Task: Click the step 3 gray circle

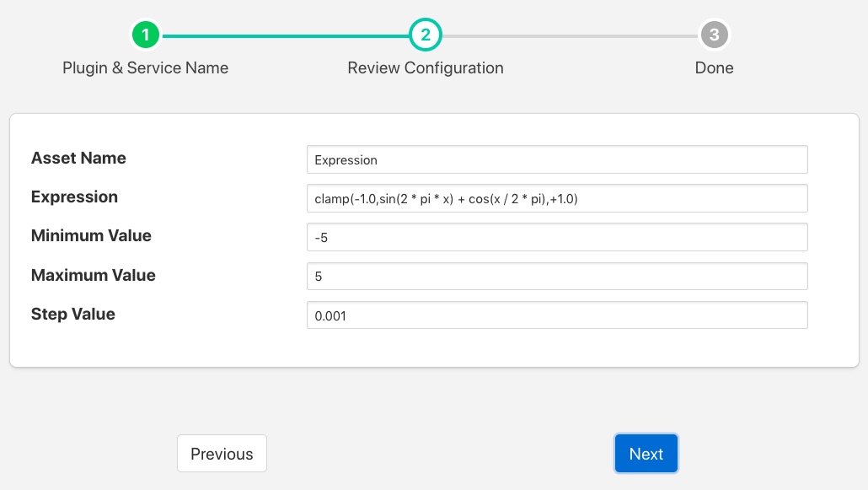Action: [714, 35]
